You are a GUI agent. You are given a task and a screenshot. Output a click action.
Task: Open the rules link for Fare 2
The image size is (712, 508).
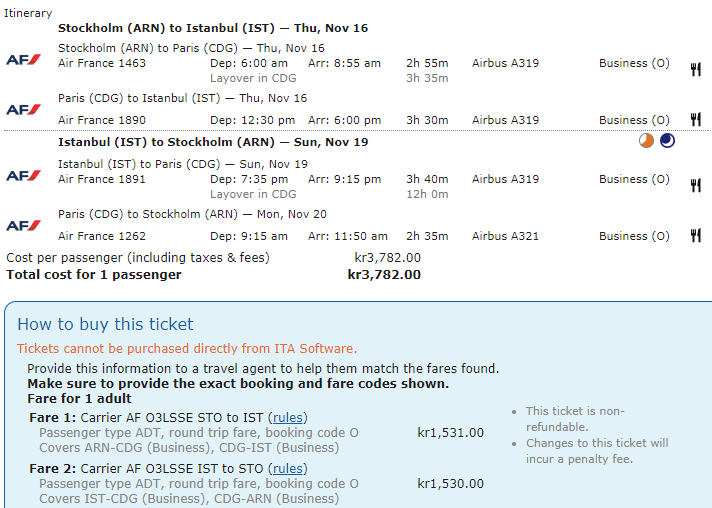pyautogui.click(x=289, y=468)
